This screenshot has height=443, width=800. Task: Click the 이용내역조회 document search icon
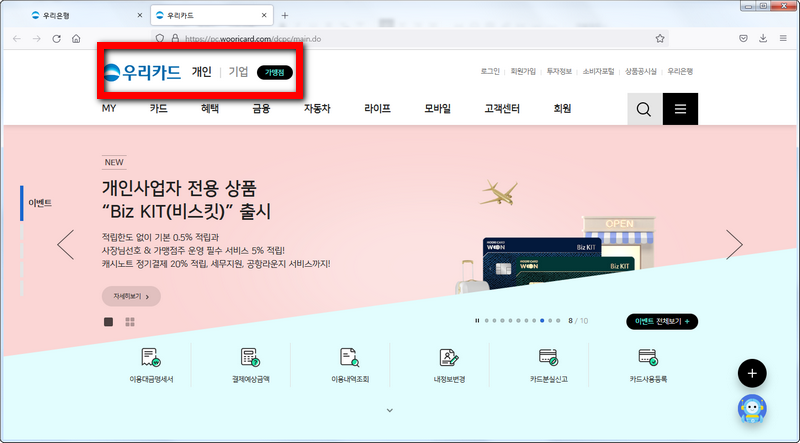click(x=349, y=358)
